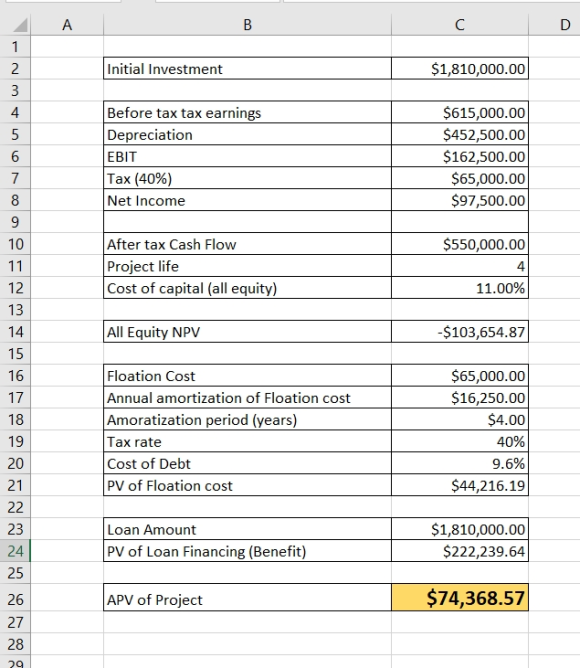Click the Cost of Debt percentage cell
The image size is (580, 668).
460,464
